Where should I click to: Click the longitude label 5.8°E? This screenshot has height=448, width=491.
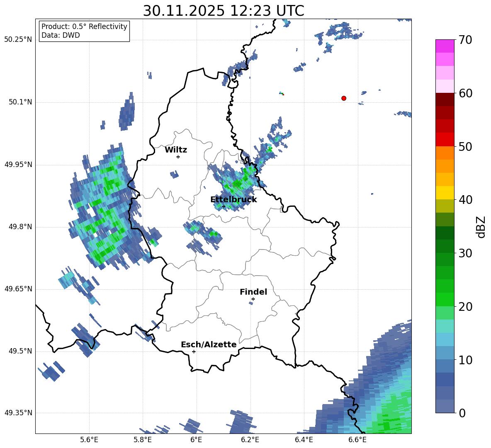click(x=143, y=440)
